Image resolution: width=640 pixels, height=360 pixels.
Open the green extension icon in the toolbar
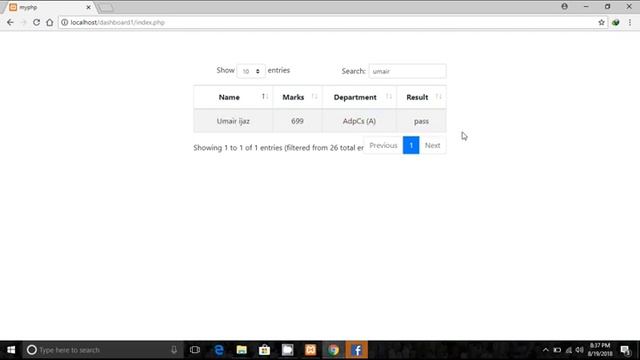point(616,22)
